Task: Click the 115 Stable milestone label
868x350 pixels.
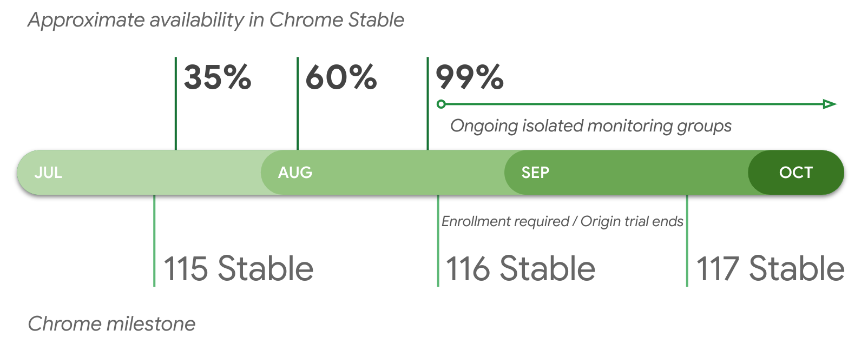Action: (239, 269)
